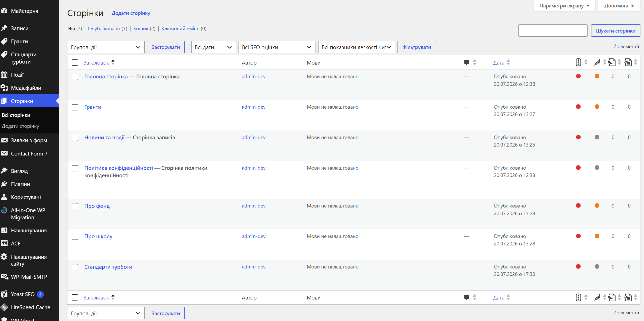Sort by received internal links icon
This screenshot has height=321, width=644.
628,62
